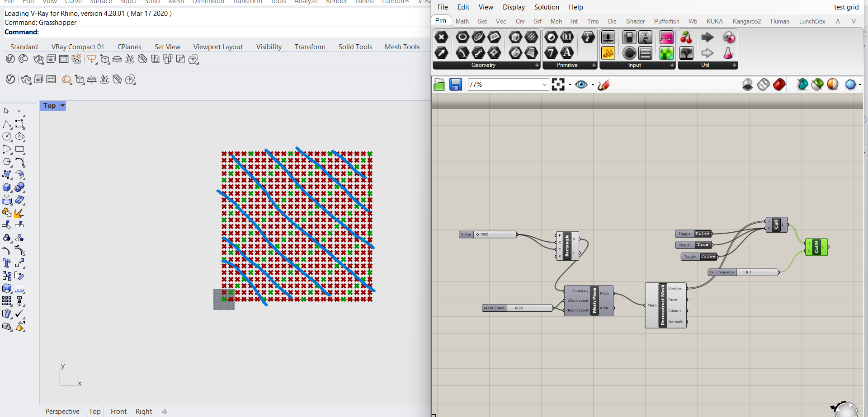
Task: Click the Mesh Plane component
Action: tap(589, 300)
